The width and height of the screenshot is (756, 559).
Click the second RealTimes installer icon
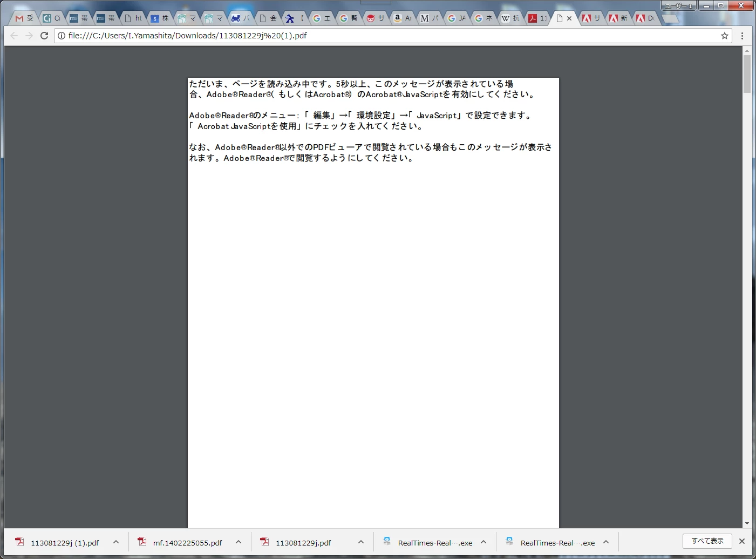point(509,541)
